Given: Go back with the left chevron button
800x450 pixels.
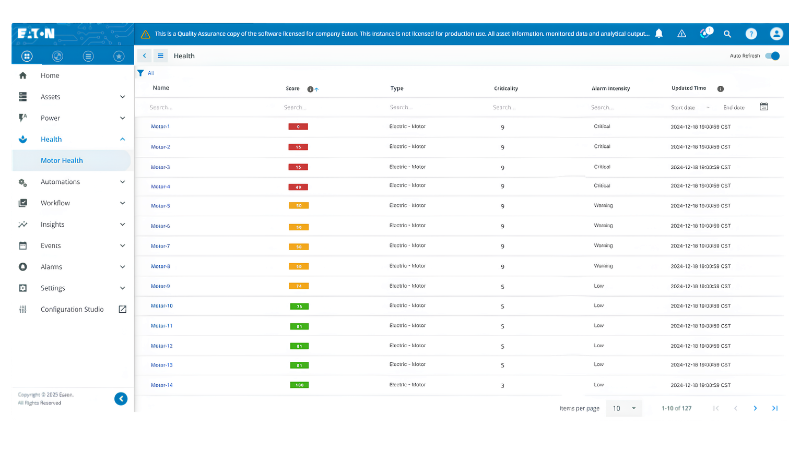Looking at the screenshot, I should pyautogui.click(x=144, y=56).
